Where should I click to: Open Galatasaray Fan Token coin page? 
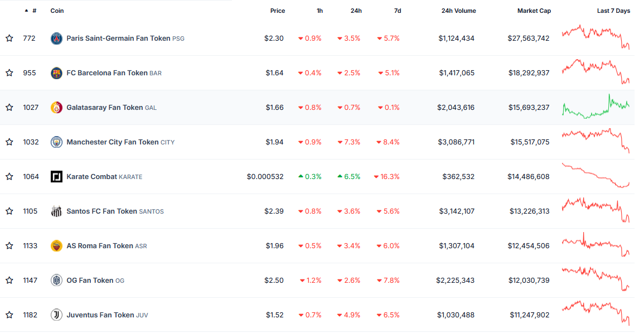[112, 107]
